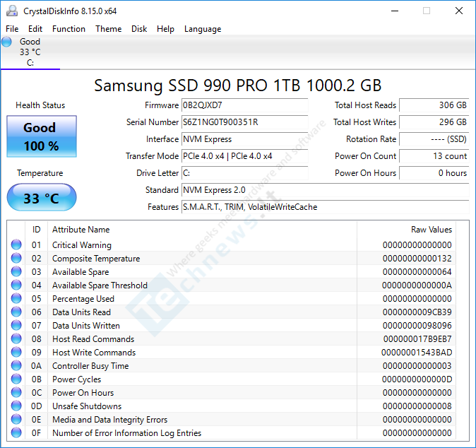
Task: Click the Firmware field 0B2QJXD7
Action: (x=244, y=105)
